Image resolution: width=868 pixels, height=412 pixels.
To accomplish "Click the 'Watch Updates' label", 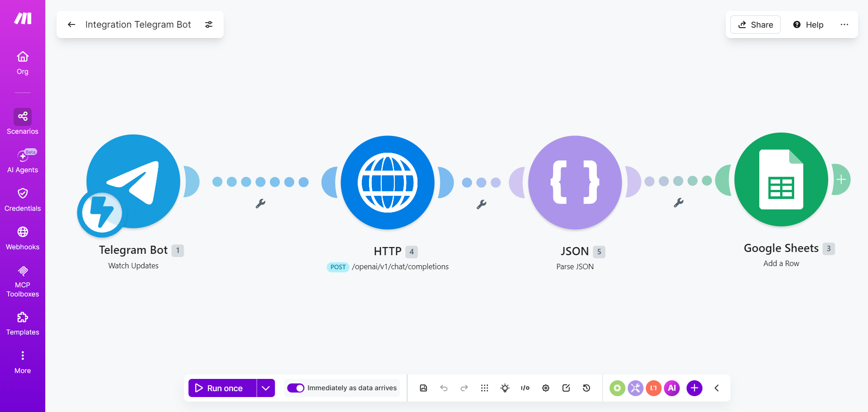I will click(133, 266).
